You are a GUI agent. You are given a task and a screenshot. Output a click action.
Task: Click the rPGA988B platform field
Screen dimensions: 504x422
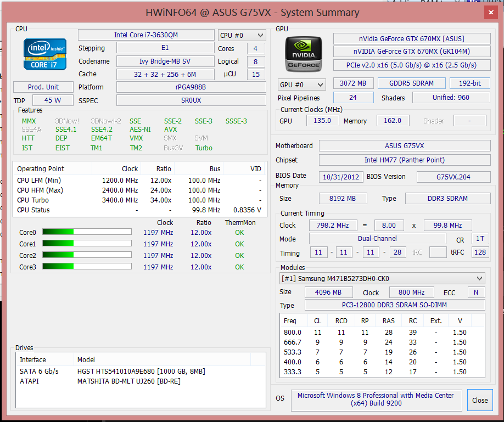tap(191, 87)
